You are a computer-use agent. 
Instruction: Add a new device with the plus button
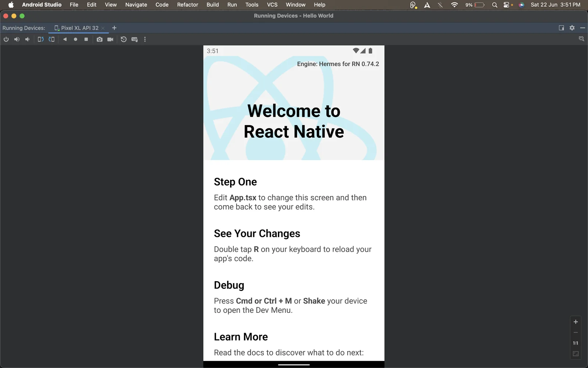coord(114,28)
